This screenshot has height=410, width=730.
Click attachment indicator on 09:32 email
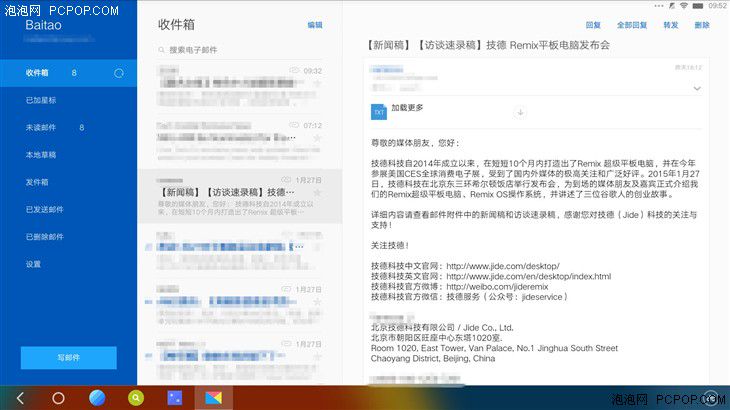[x=294, y=70]
